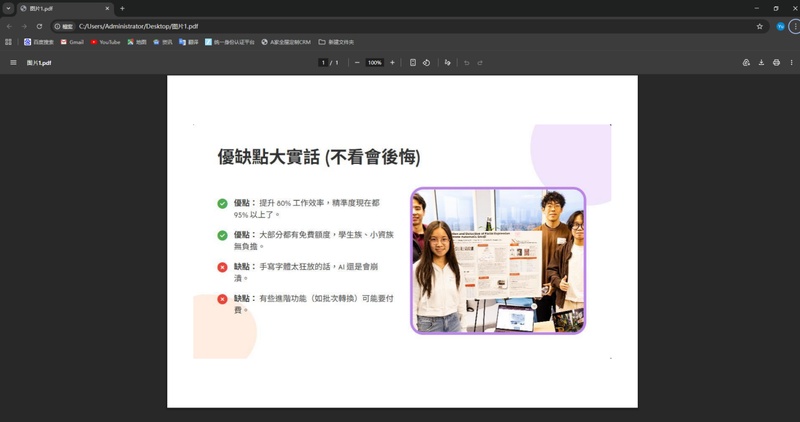Screen dimensions: 800x422
Task: Open the YouTube bookmark
Action: [x=105, y=42]
